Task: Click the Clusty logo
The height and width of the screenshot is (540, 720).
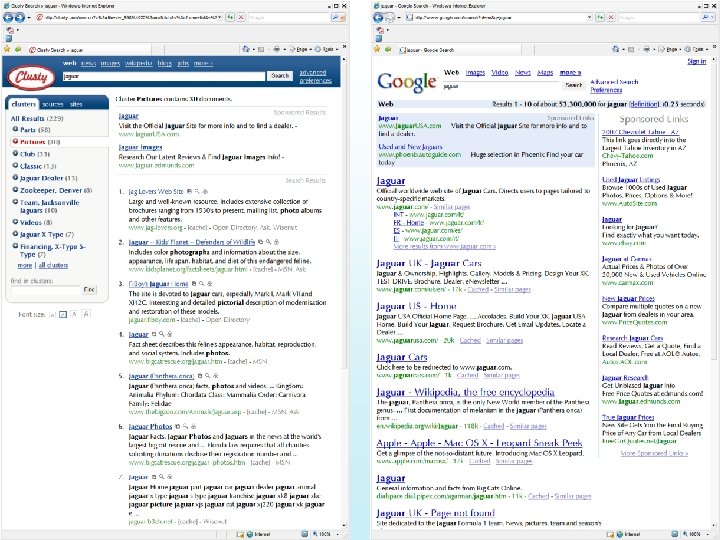Action: (31, 77)
